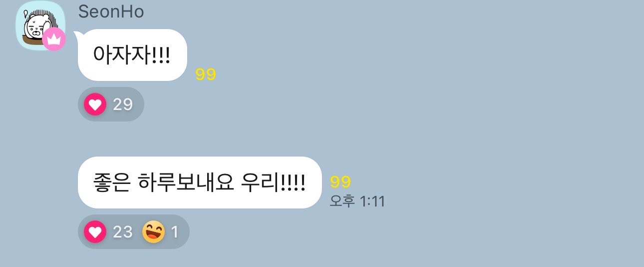Open SeonHo's profile avatar
Screen dimensions: 644x267
point(40,26)
